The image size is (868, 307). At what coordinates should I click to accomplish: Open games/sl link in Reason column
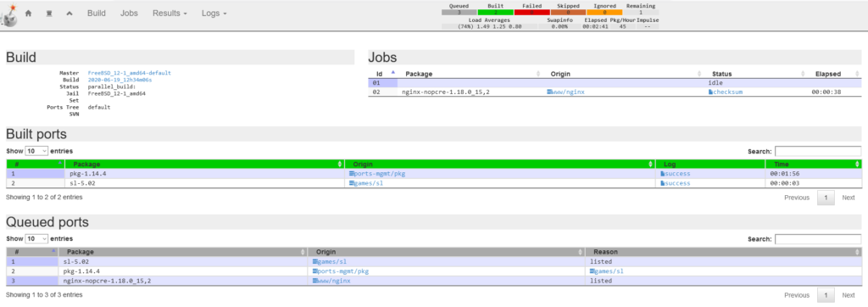pos(609,271)
